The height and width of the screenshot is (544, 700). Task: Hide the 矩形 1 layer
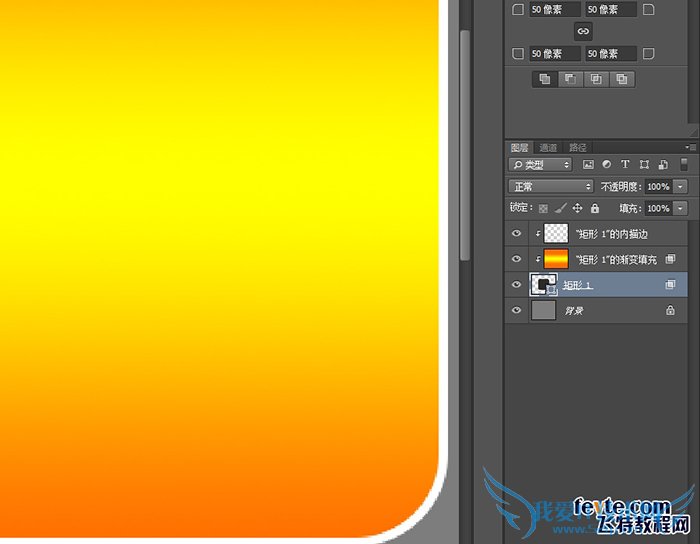(x=517, y=285)
